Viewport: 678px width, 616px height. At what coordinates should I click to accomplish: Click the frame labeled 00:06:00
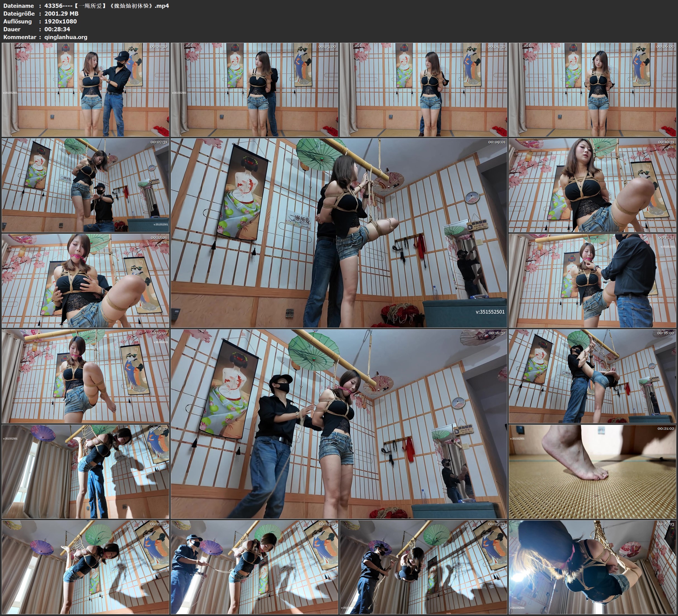(x=593, y=90)
